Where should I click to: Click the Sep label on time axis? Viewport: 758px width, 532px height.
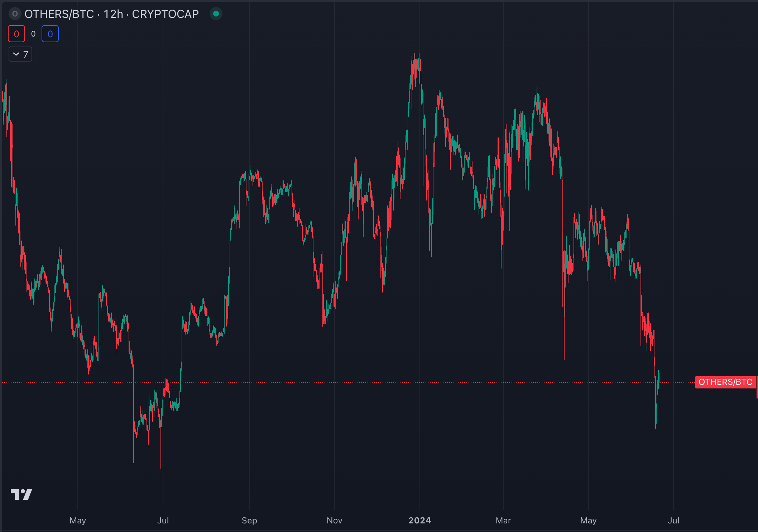point(249,521)
